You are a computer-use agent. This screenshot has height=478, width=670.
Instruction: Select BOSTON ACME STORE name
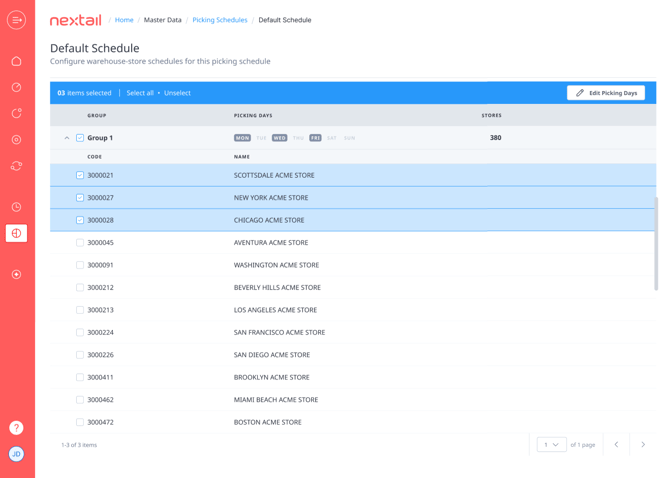point(267,422)
